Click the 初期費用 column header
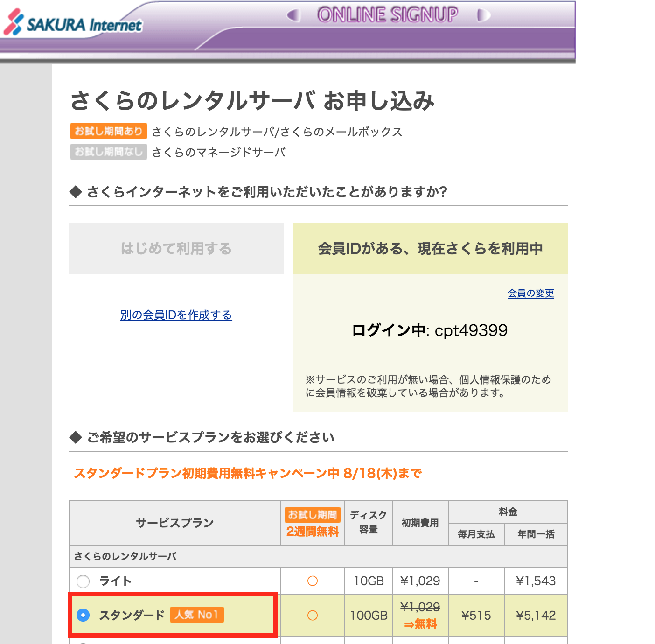This screenshot has height=644, width=655. pos(420,523)
